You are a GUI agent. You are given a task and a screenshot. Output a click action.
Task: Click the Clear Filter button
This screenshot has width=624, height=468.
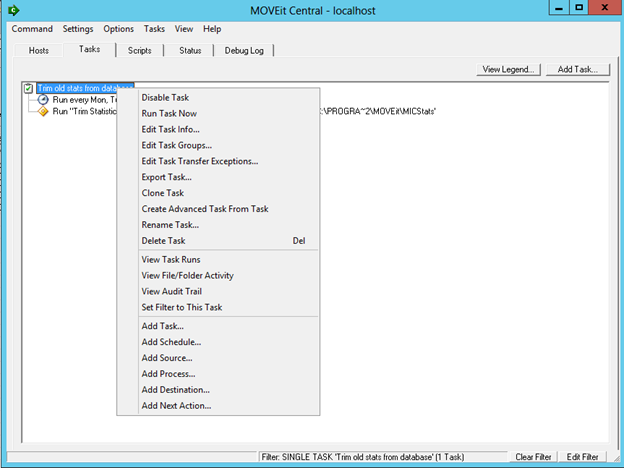point(533,457)
